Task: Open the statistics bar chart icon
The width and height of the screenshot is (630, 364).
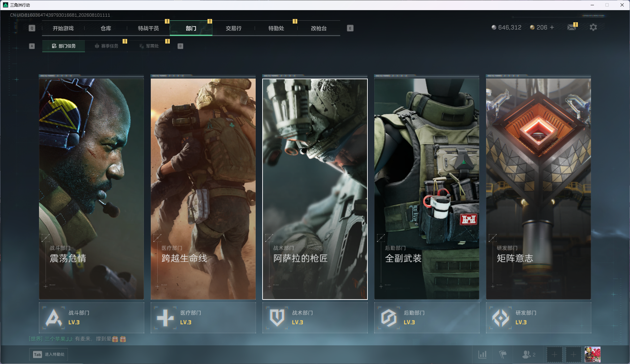Action: coord(482,355)
